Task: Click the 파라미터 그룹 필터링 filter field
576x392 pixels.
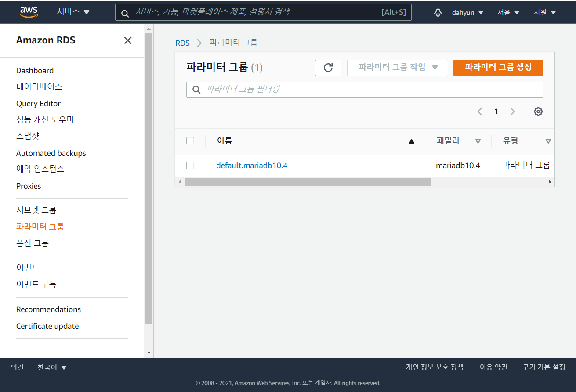Action: point(365,90)
